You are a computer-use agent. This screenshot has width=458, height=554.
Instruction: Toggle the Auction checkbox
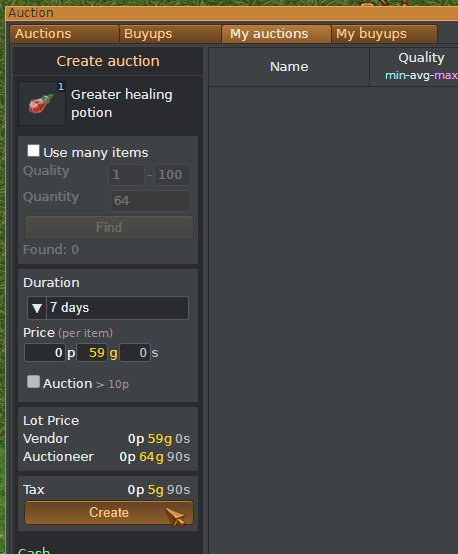click(33, 382)
